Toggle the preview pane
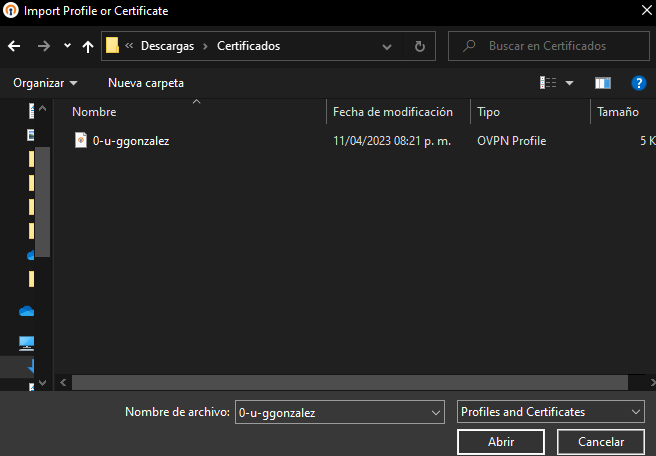This screenshot has height=456, width=656. point(603,83)
